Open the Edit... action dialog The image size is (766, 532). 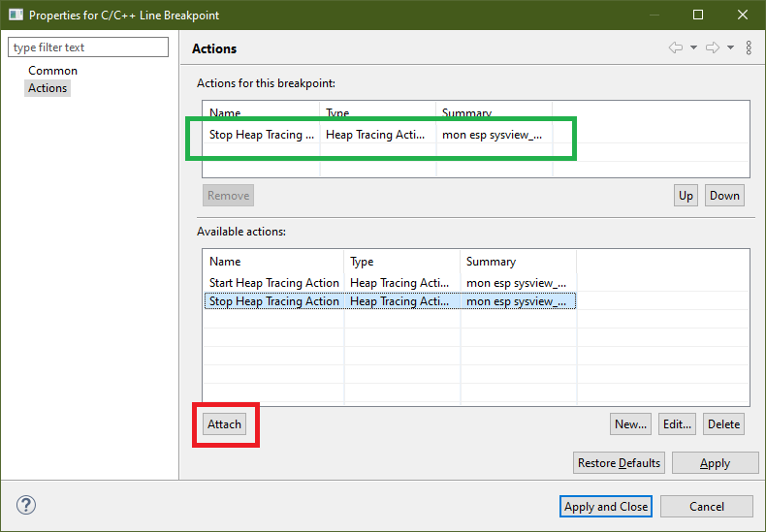point(676,423)
